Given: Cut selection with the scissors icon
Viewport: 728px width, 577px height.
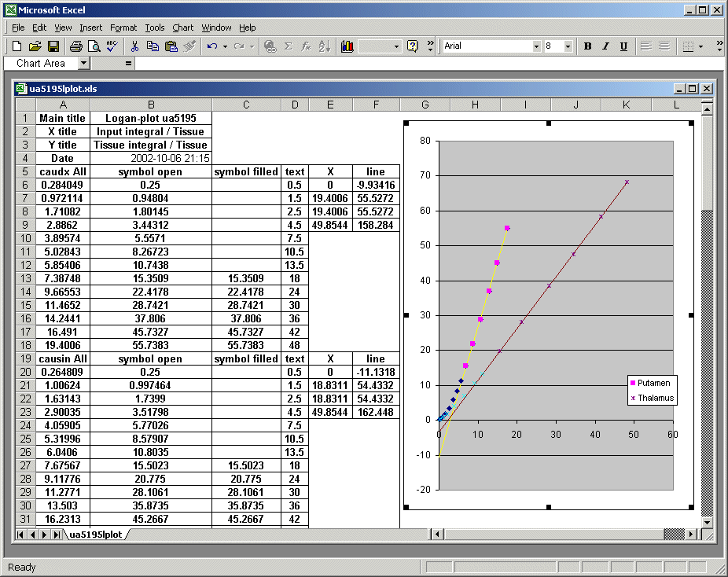Looking at the screenshot, I should (134, 46).
